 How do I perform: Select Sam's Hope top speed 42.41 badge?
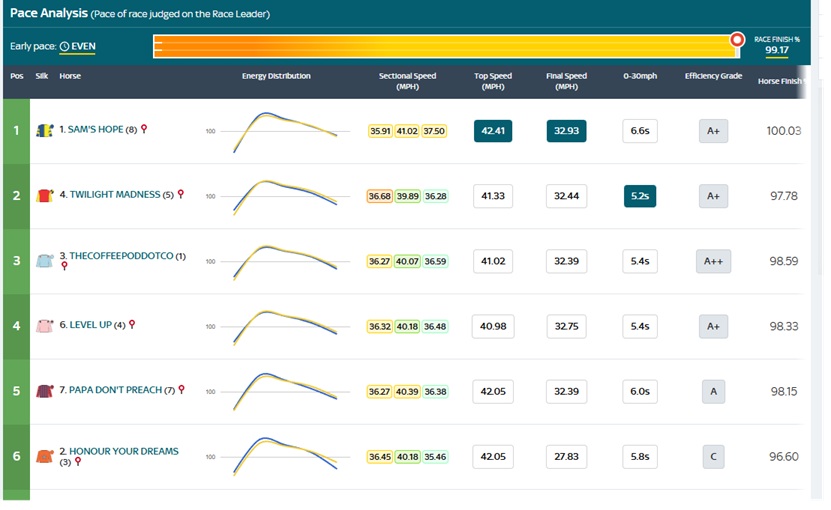(x=492, y=131)
